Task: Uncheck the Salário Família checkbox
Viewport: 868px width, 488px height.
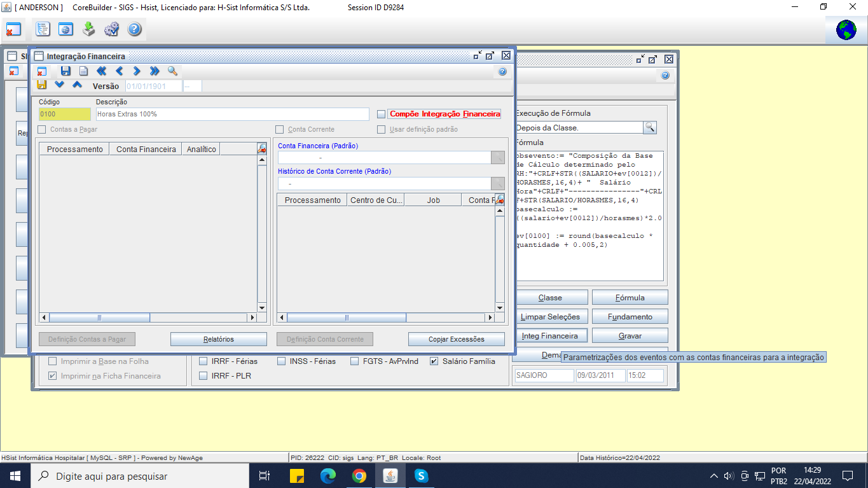Action: pos(434,361)
